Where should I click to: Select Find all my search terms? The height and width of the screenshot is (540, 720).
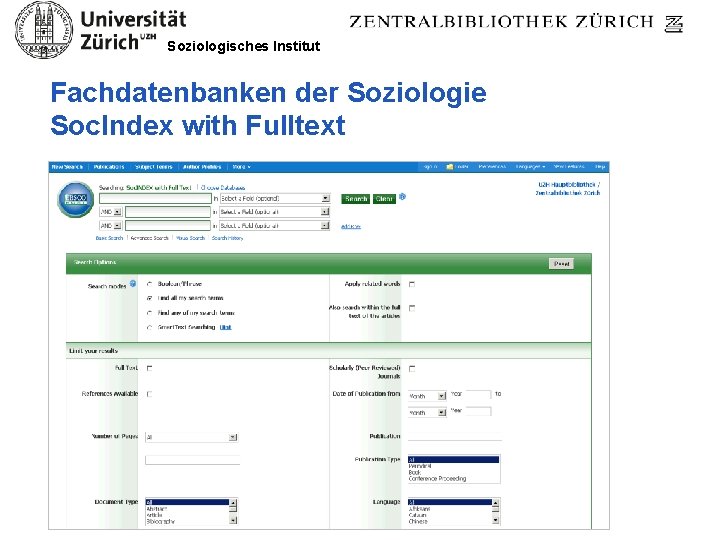(149, 298)
